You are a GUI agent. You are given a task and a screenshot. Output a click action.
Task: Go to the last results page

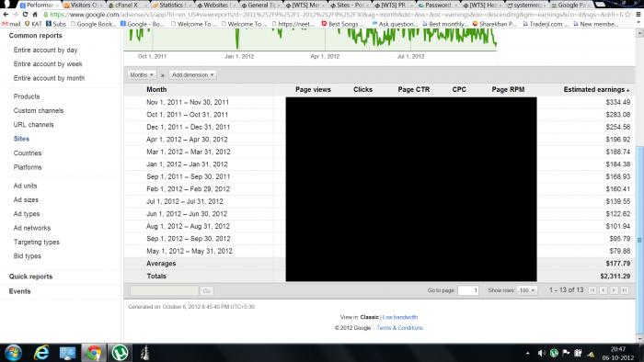[x=625, y=290]
